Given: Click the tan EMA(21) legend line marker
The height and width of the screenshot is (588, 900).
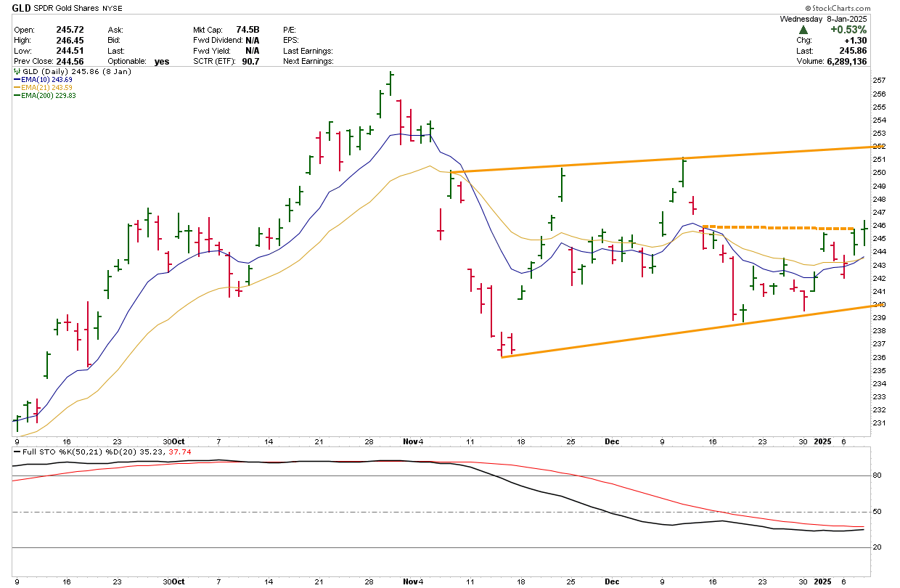Looking at the screenshot, I should point(17,88).
